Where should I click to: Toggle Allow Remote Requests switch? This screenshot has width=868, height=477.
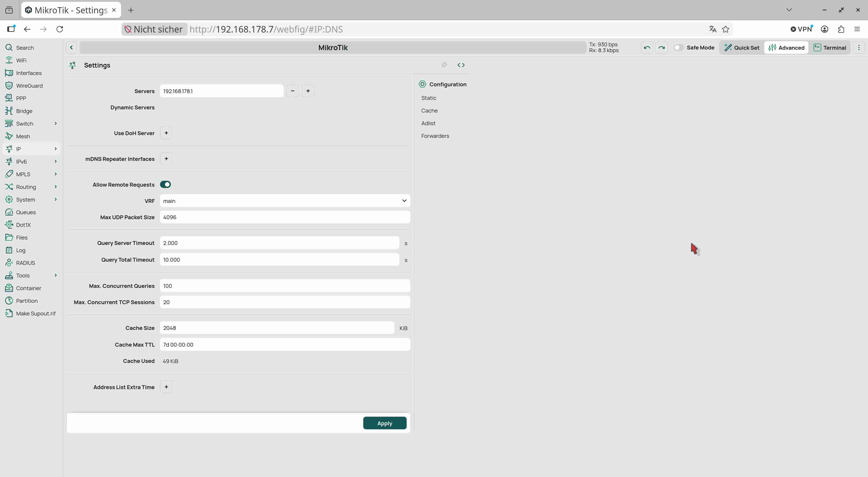(165, 184)
